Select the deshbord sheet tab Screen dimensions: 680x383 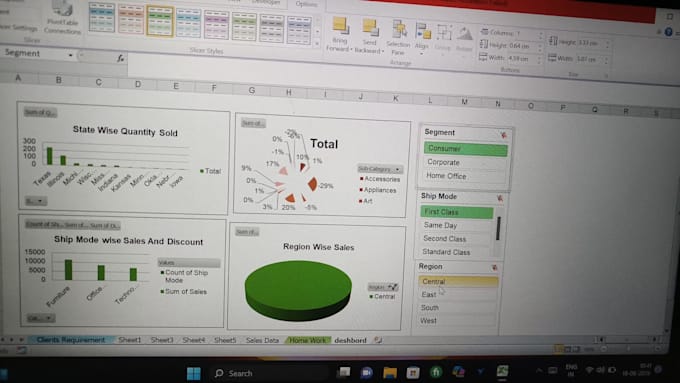(350, 340)
